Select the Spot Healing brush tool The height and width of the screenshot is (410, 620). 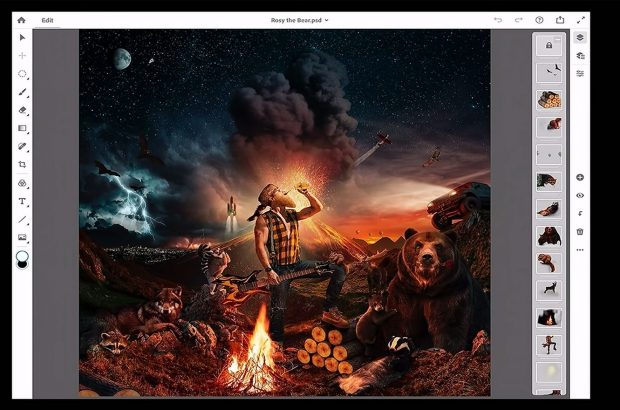(x=23, y=146)
